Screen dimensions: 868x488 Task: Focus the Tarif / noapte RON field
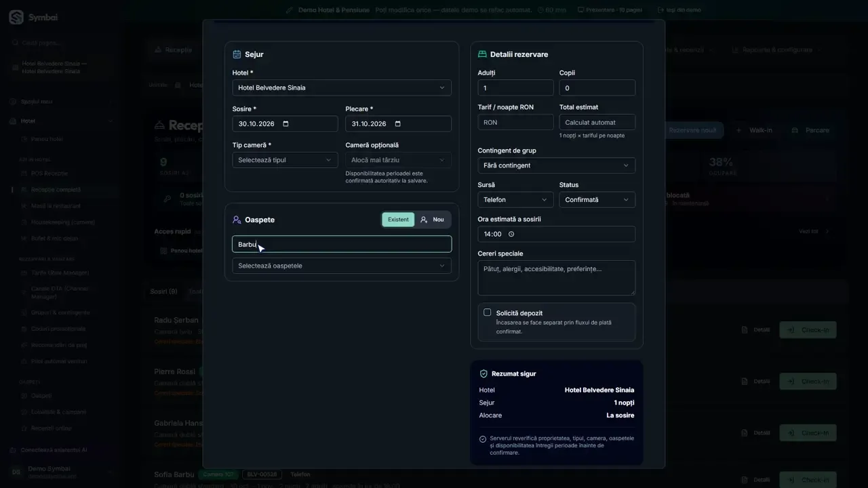tap(515, 123)
